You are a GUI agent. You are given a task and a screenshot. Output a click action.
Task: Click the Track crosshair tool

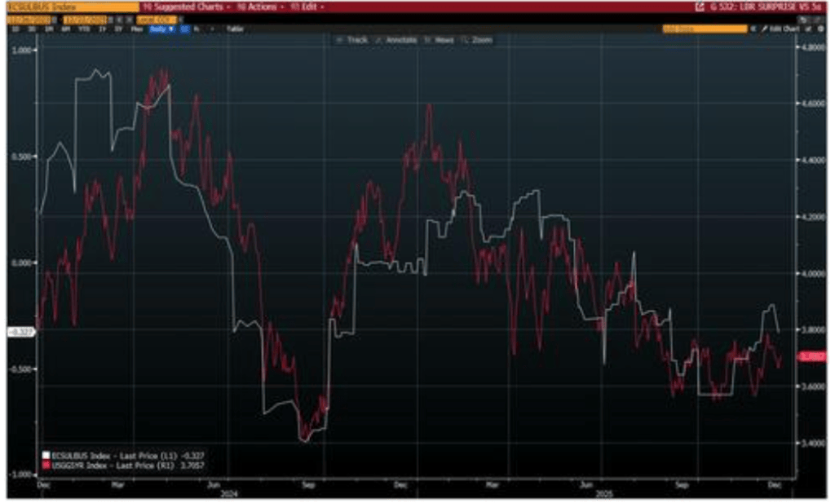352,39
